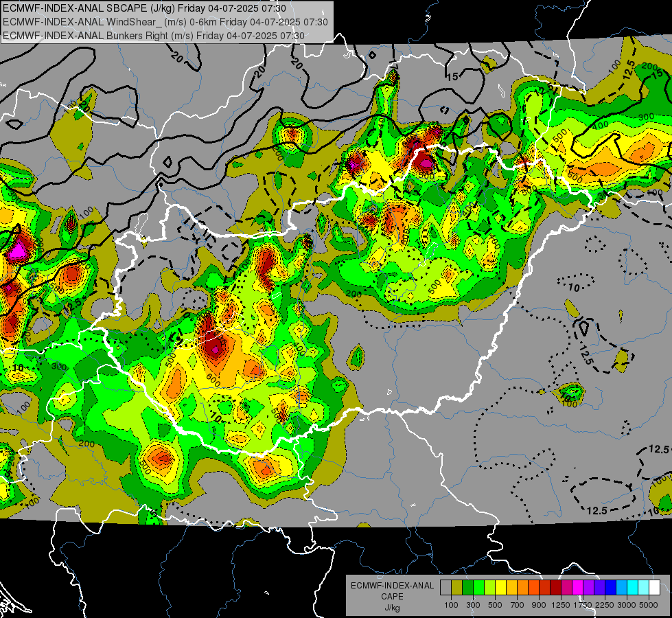Image resolution: width=672 pixels, height=618 pixels.
Task: Select the bright magenta legend swatch
Action: (x=578, y=587)
